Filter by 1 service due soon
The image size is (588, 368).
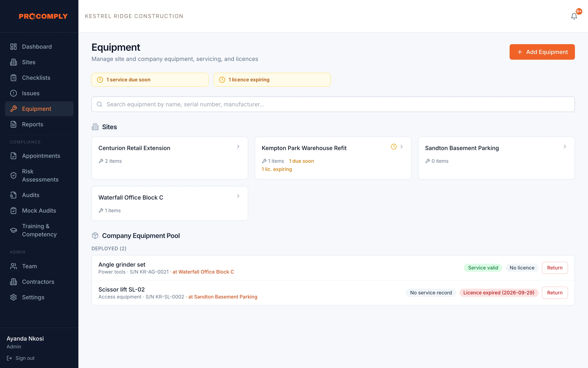click(150, 80)
